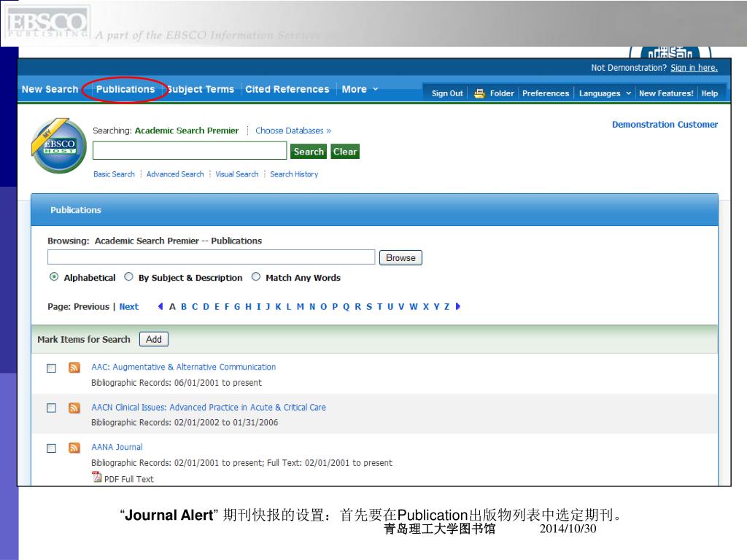
Task: Click the left arrow before letter A
Action: [x=160, y=306]
